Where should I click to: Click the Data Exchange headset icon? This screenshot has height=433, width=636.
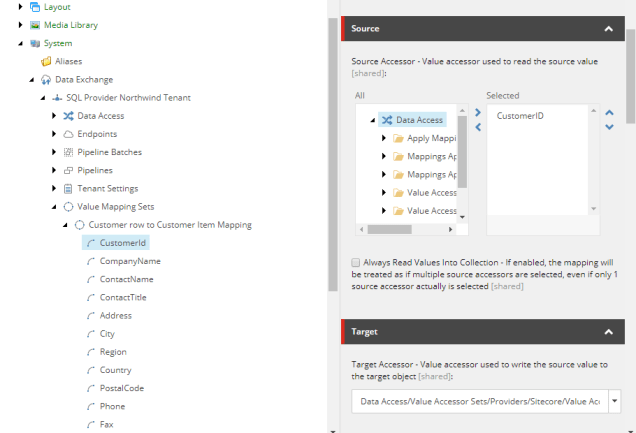(x=46, y=79)
